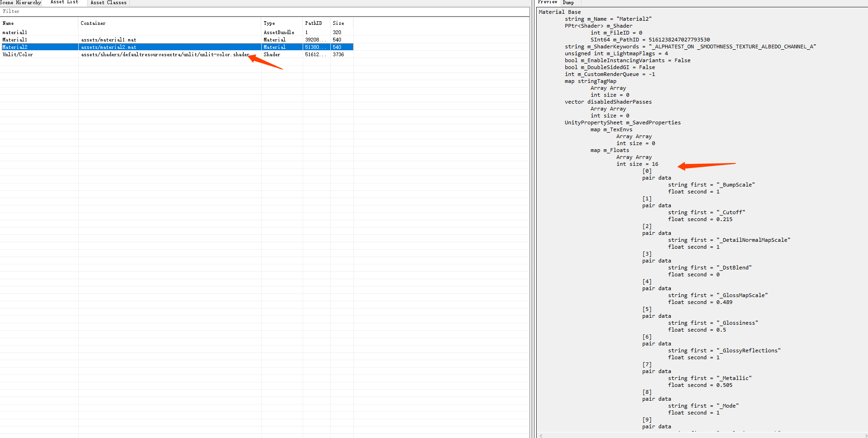Open the Preview tab
Screen dimensions: 868x438
point(547,2)
